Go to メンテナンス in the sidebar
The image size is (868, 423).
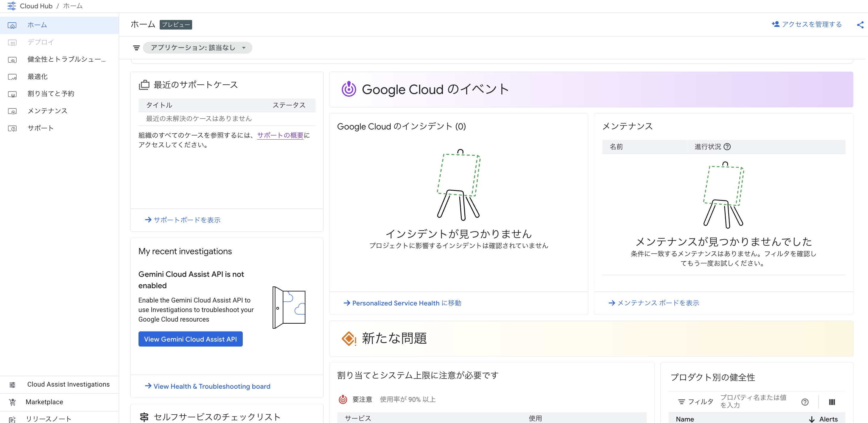[47, 111]
